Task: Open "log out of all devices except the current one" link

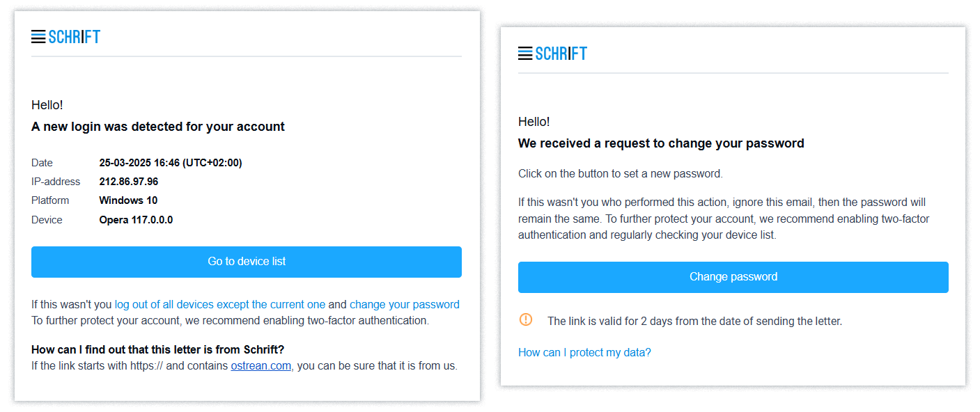Action: tap(220, 304)
